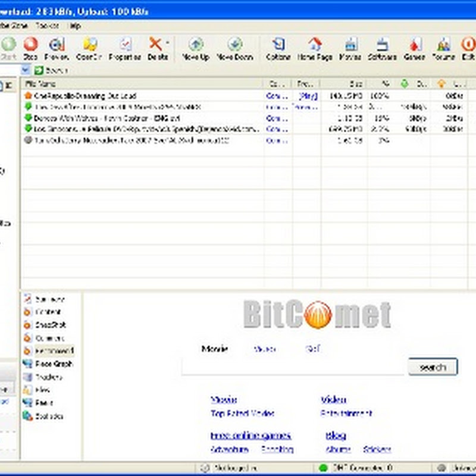
Task: Click the Preview toolbar icon
Action: click(57, 45)
